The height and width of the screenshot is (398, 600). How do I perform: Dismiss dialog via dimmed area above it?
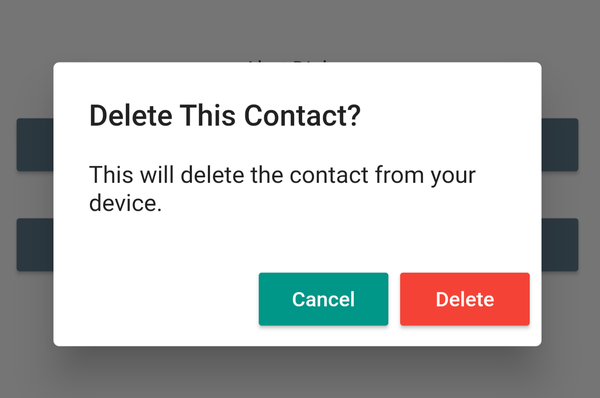point(300,29)
